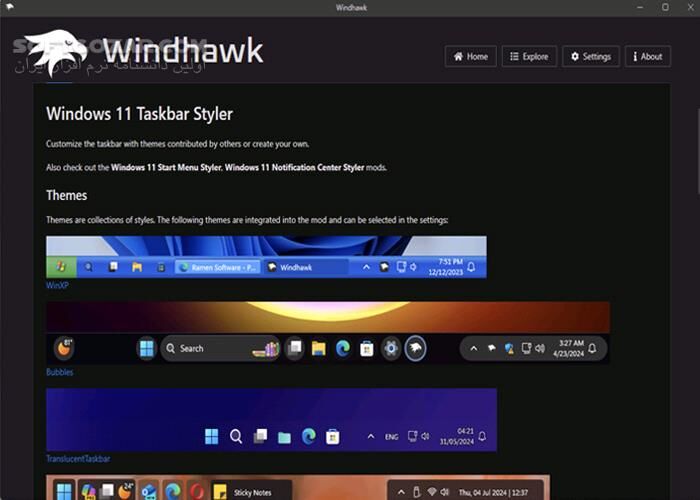Open Windhawk Settings
The image size is (700, 500).
(x=591, y=56)
